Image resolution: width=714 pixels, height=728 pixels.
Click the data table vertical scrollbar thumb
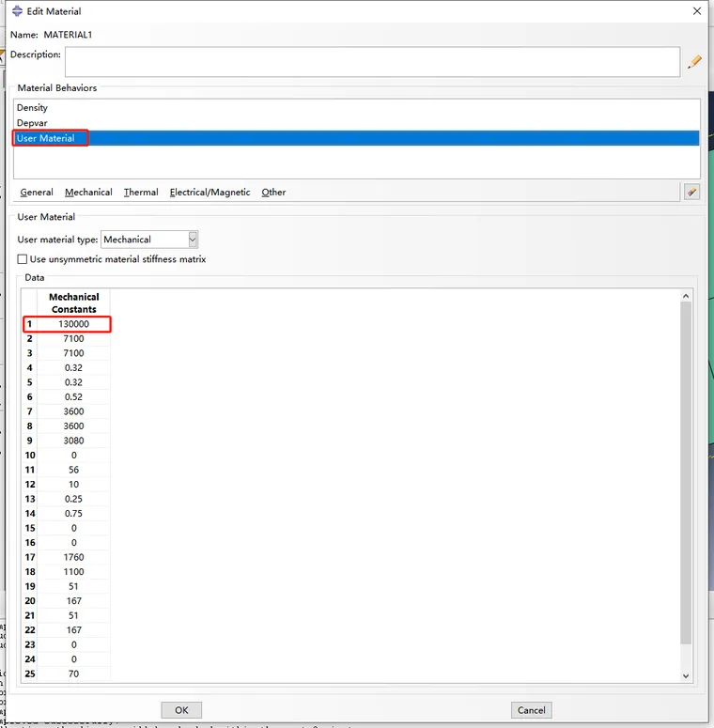[686, 472]
